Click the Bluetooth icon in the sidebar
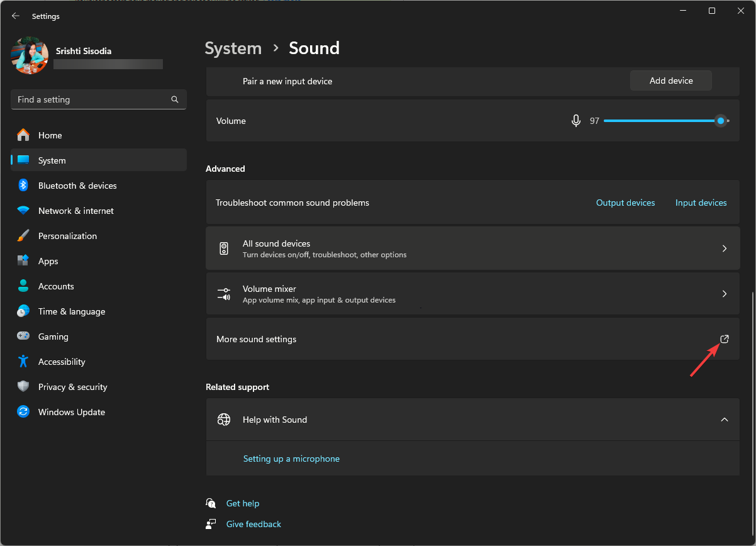This screenshot has height=546, width=756. [23, 186]
